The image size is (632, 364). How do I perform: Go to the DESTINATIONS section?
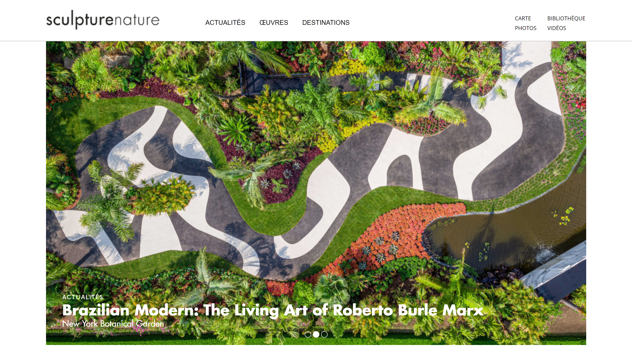[326, 22]
